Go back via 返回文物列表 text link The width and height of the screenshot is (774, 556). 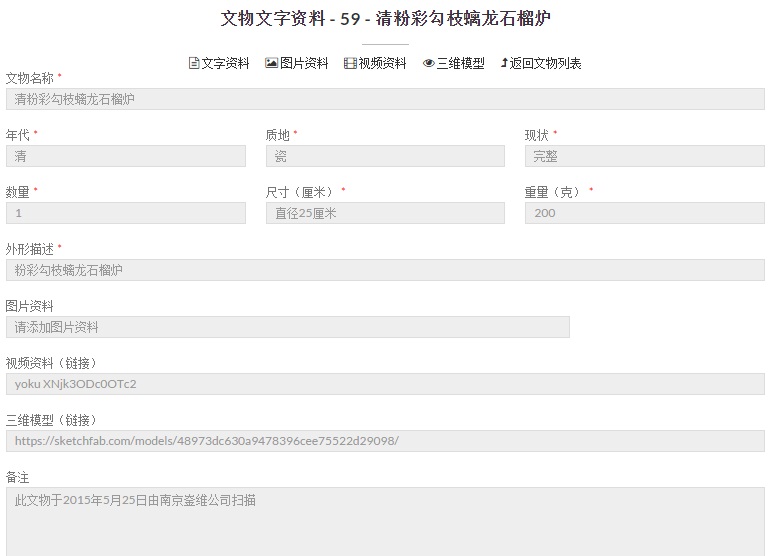point(545,63)
